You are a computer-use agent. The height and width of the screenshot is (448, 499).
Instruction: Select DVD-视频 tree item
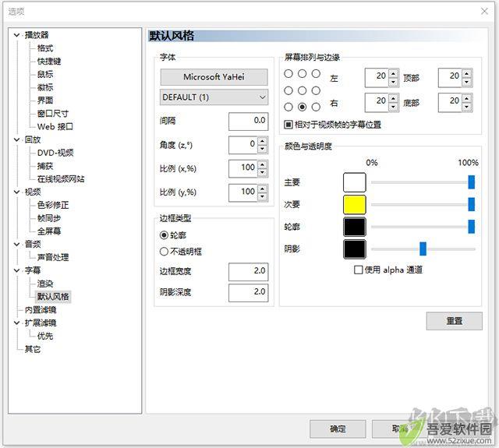coord(55,153)
